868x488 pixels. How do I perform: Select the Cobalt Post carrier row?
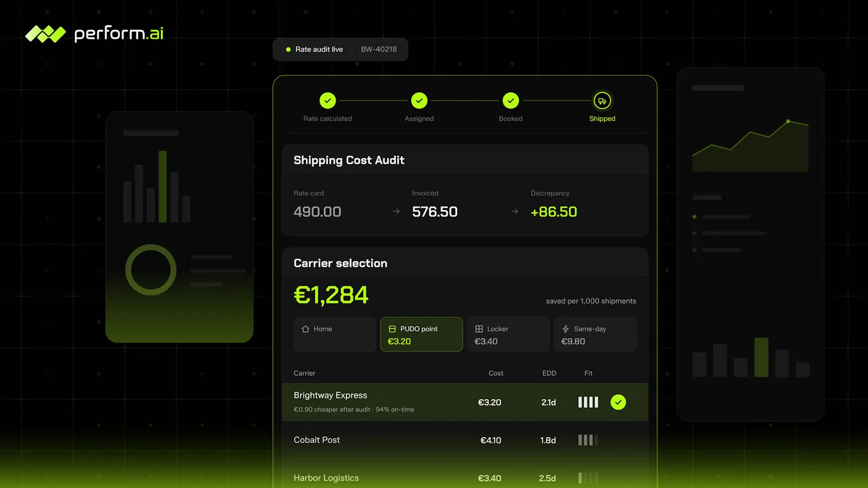(x=465, y=440)
